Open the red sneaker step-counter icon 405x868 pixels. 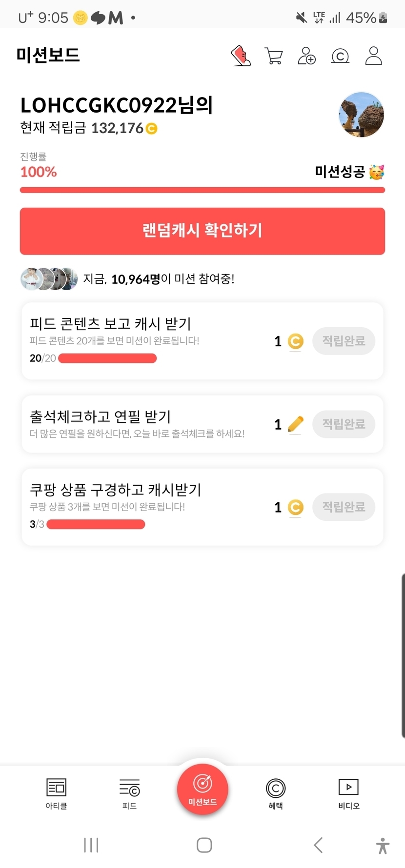pyautogui.click(x=241, y=56)
